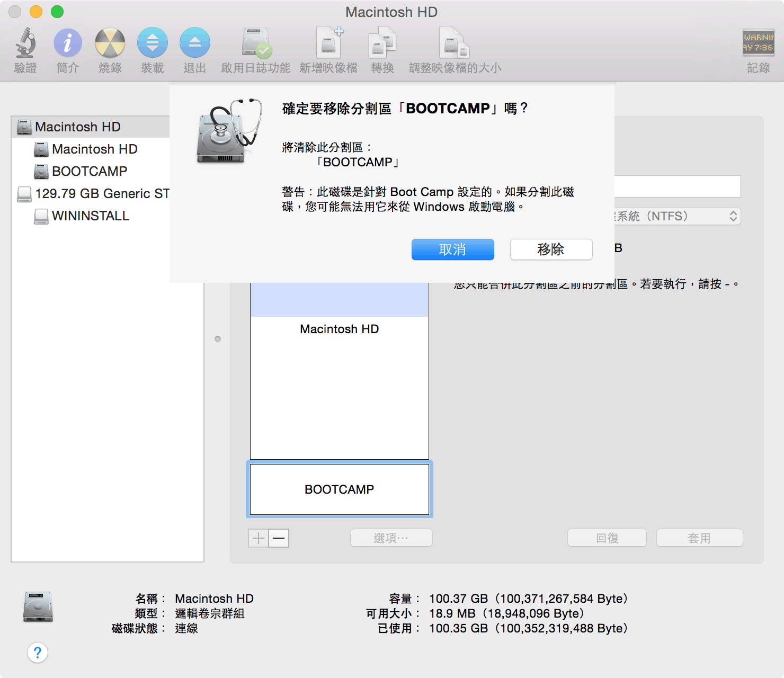
Task: Click the 套用 (Apply) button
Action: click(699, 538)
